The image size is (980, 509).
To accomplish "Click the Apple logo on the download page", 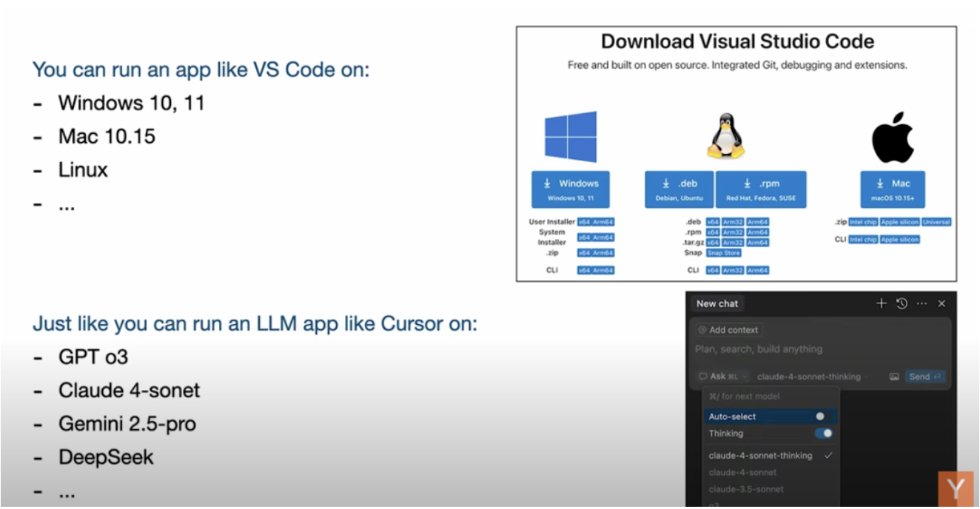I will 893,138.
